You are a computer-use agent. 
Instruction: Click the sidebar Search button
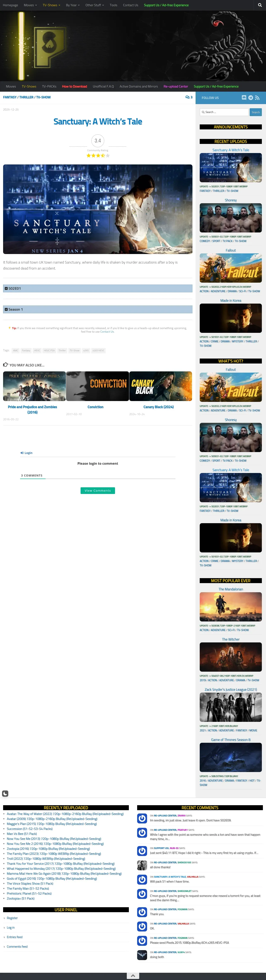(x=256, y=112)
